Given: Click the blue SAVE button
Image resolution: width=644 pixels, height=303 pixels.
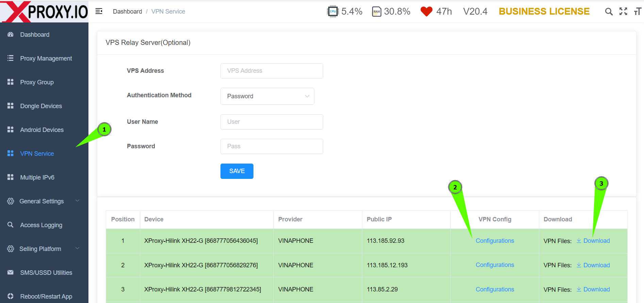Looking at the screenshot, I should coord(237,171).
